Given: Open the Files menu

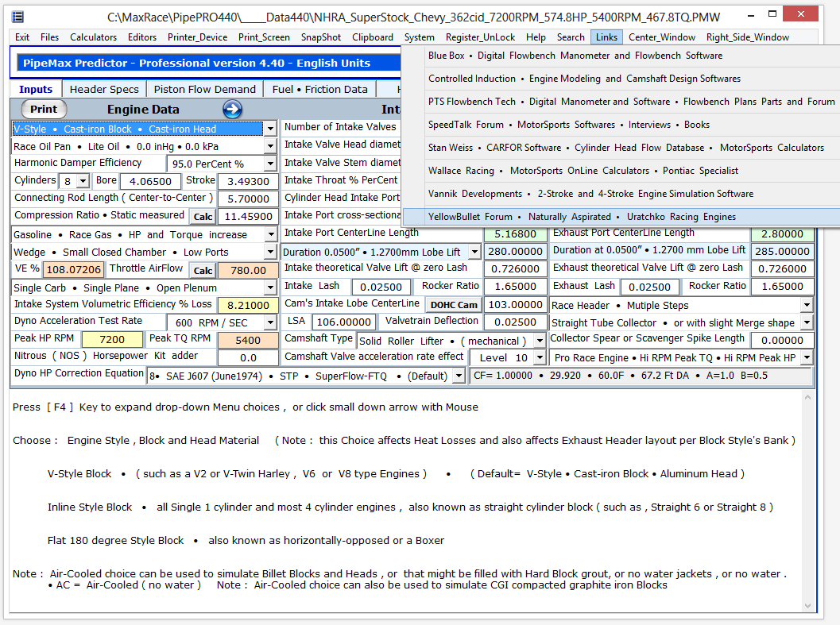Looking at the screenshot, I should point(49,37).
